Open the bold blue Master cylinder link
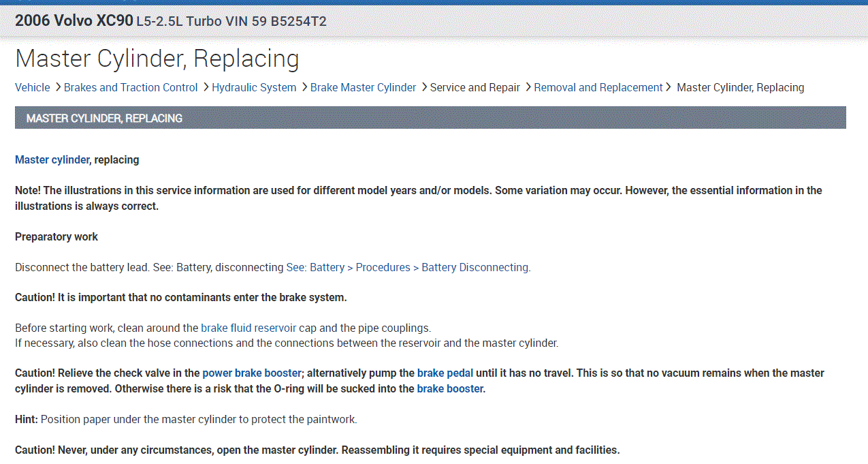The height and width of the screenshot is (464, 868). click(52, 159)
